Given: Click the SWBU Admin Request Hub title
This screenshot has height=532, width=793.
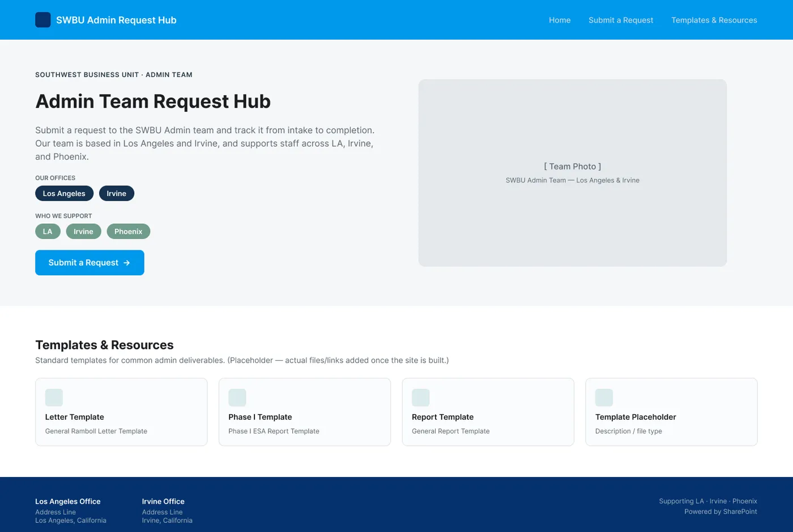Looking at the screenshot, I should [x=116, y=20].
